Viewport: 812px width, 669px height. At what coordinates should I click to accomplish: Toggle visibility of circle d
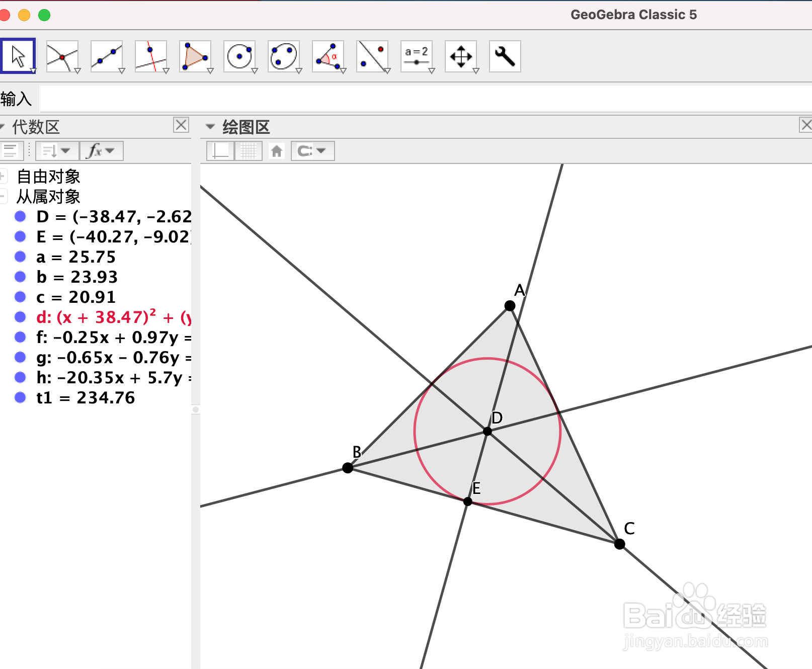20,317
